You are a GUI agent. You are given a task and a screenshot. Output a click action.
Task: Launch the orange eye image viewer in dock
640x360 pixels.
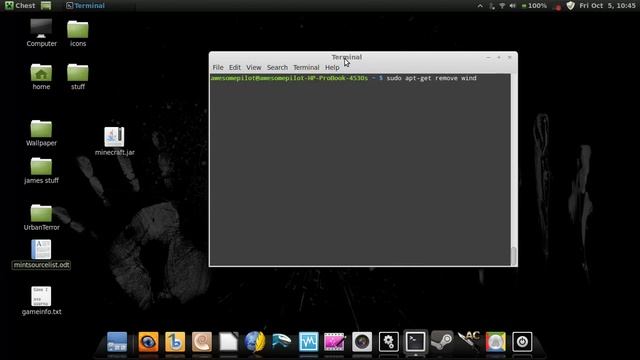[148, 342]
